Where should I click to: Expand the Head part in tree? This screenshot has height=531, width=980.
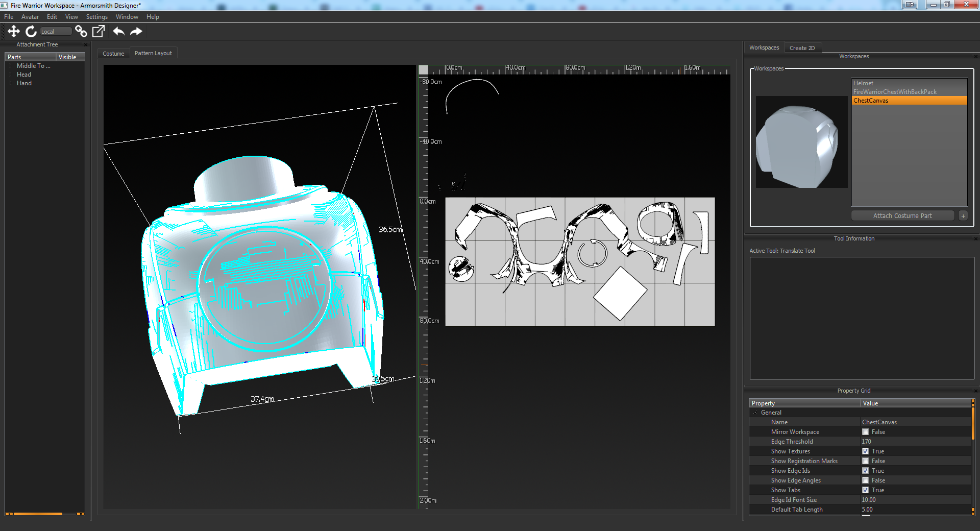pyautogui.click(x=10, y=75)
